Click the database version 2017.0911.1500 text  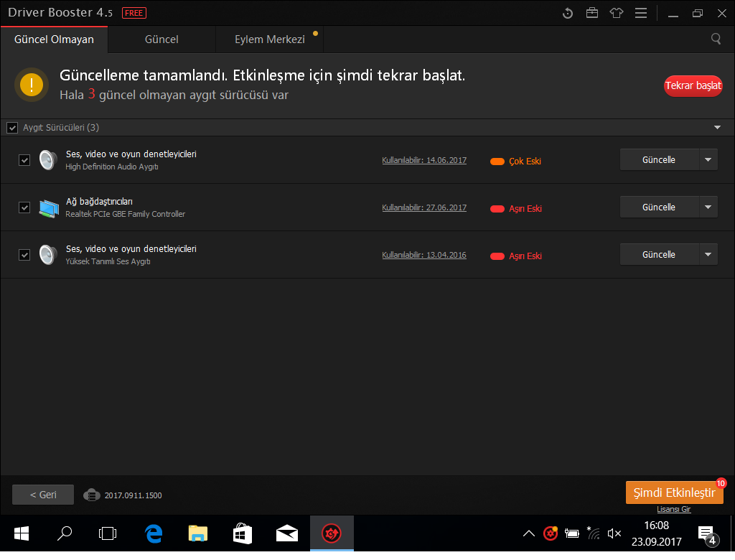click(133, 496)
